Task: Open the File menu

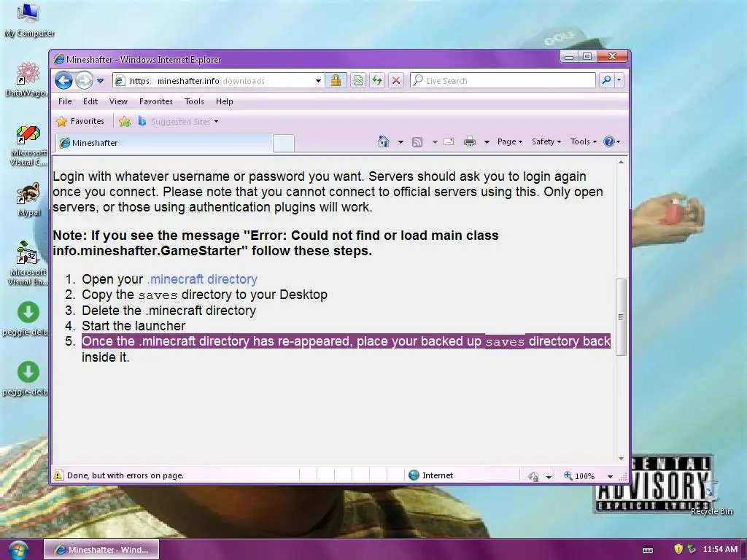Action: (x=65, y=101)
